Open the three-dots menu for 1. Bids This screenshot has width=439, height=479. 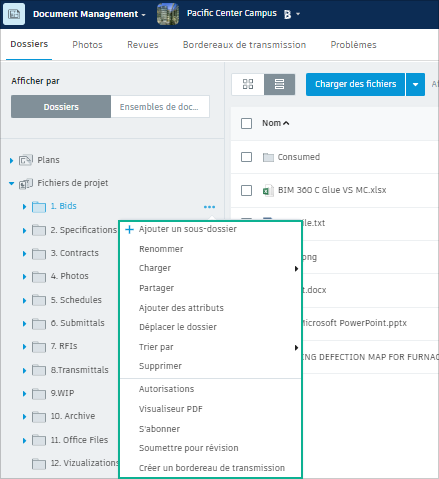click(x=209, y=207)
